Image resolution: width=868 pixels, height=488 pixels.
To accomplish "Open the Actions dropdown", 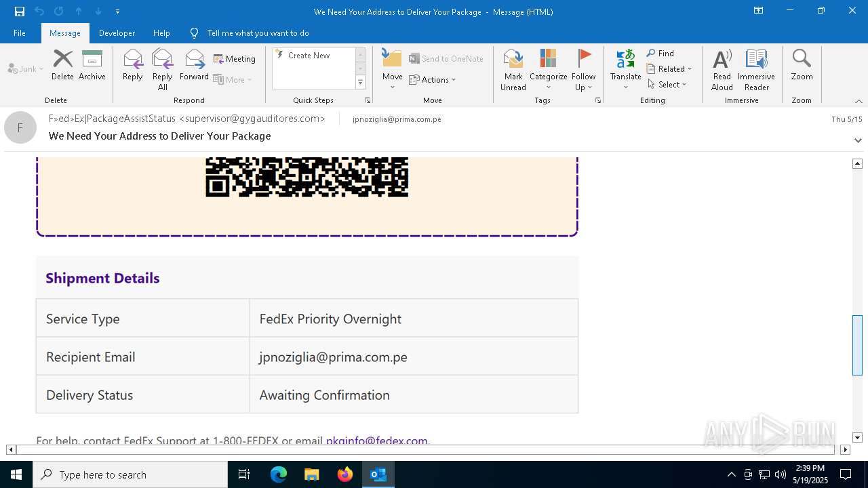I will (433, 80).
